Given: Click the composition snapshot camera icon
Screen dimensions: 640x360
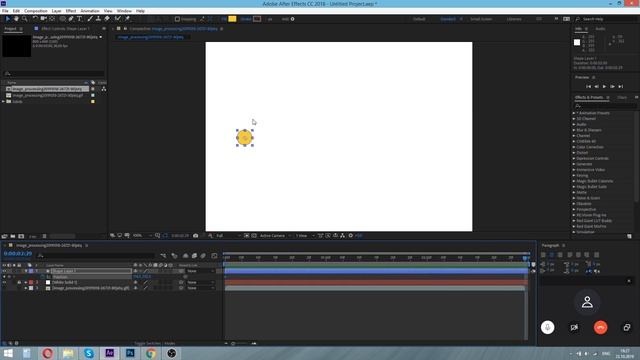Looking at the screenshot, I should [196, 236].
